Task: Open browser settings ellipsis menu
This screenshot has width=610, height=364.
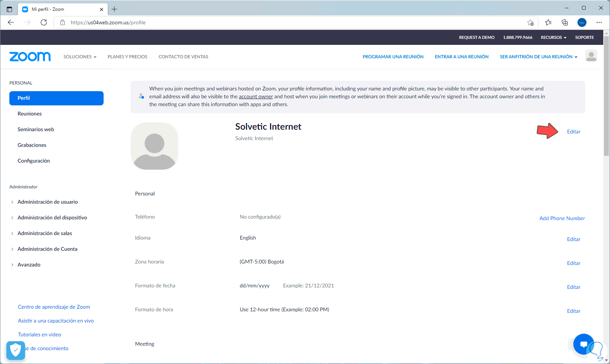Action: click(599, 22)
